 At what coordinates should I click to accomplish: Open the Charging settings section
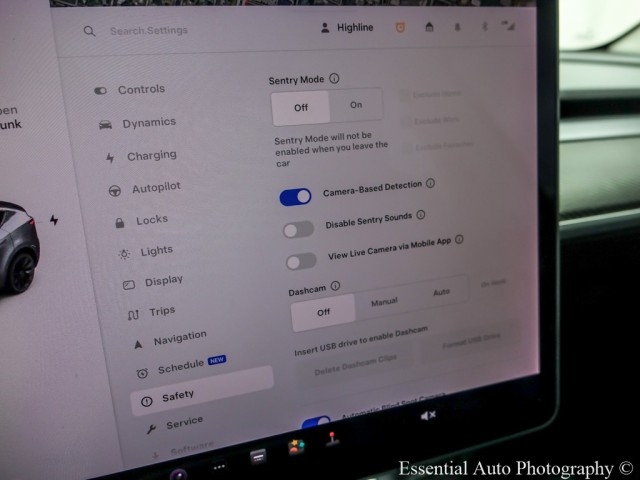click(x=150, y=156)
